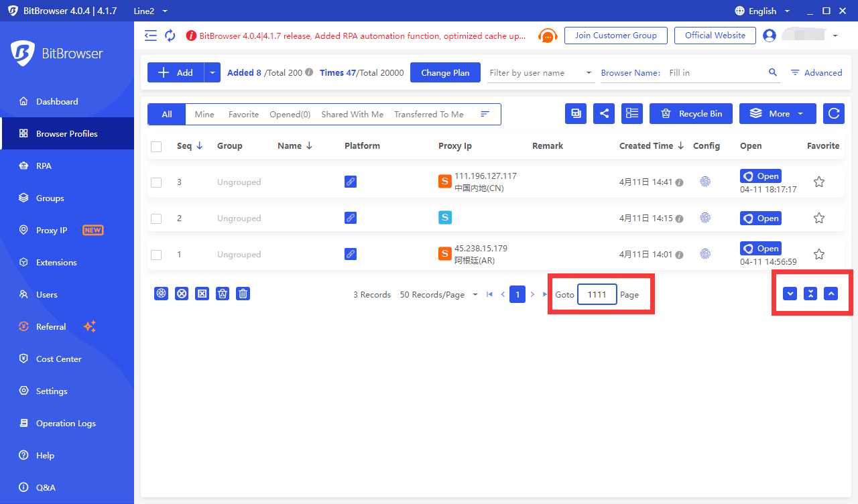Switch to the Mine tab
Image resolution: width=858 pixels, height=504 pixels.
(204, 114)
